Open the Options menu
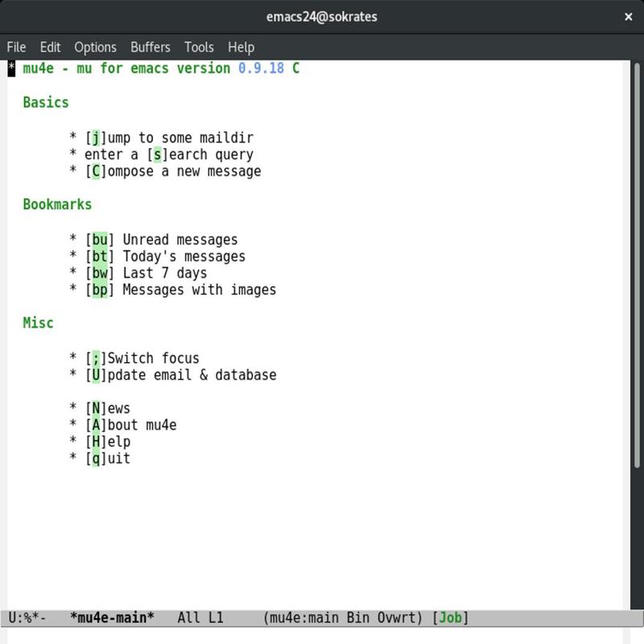The image size is (644, 644). [95, 47]
